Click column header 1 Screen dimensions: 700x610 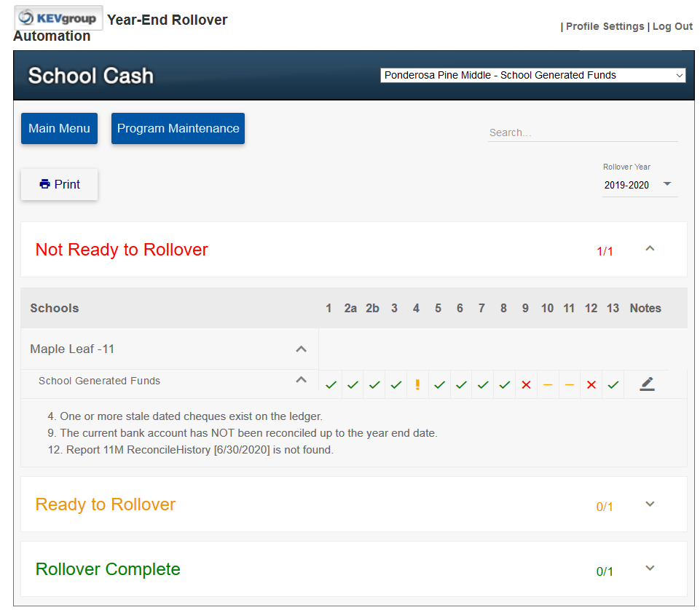pos(329,309)
